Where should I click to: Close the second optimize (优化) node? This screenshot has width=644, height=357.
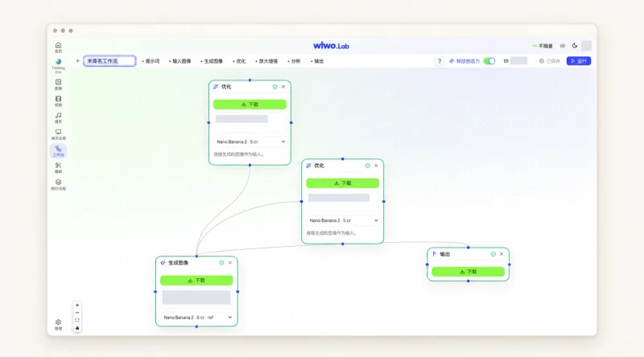[376, 166]
